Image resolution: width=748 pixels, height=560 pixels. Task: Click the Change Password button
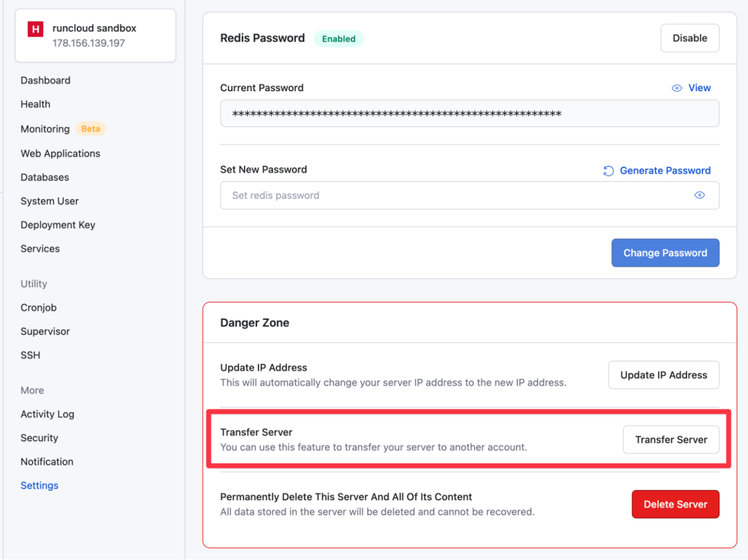[x=665, y=253]
